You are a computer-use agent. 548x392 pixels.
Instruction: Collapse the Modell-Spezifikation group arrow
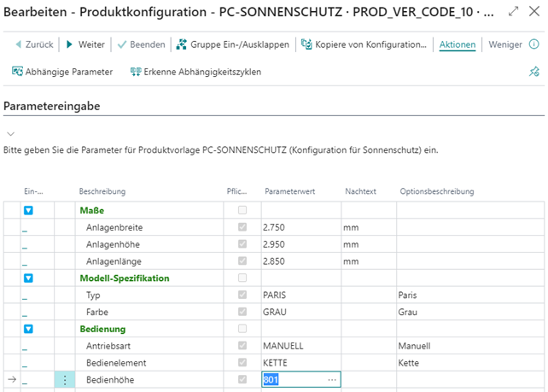28,278
